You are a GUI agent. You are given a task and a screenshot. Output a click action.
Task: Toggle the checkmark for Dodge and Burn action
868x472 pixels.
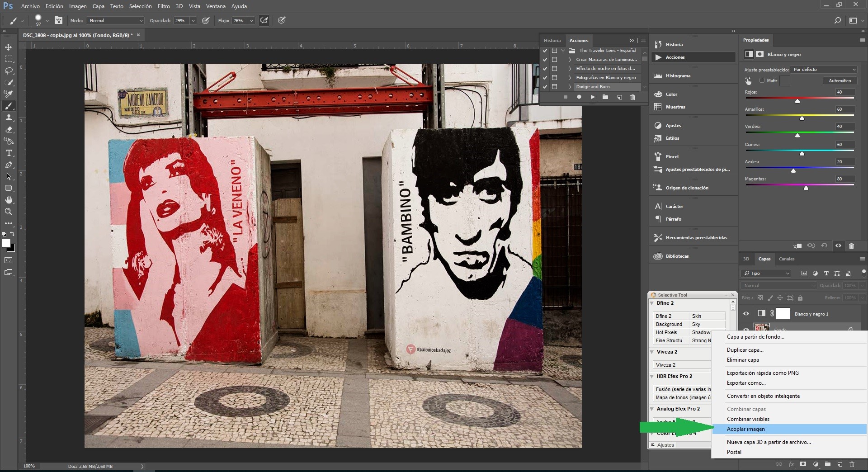pos(545,87)
